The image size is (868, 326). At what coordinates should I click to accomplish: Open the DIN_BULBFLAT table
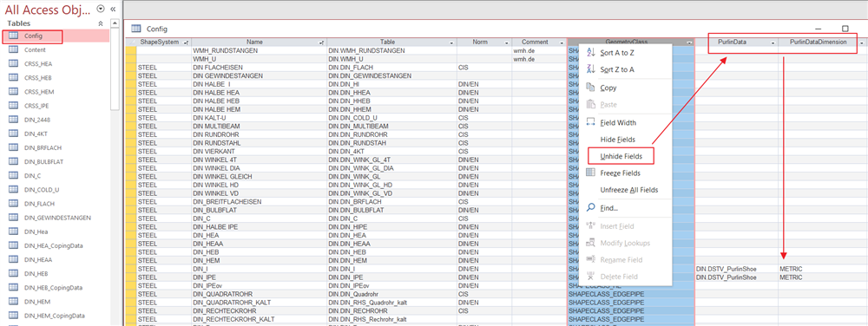pyautogui.click(x=43, y=161)
